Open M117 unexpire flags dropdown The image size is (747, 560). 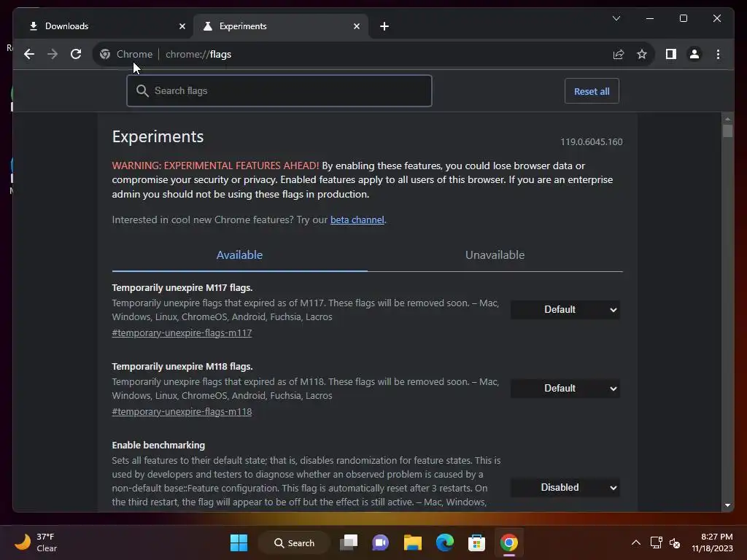click(x=565, y=310)
